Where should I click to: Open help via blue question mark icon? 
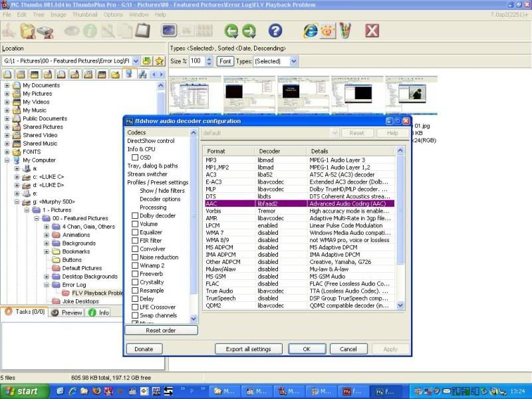pos(275,31)
